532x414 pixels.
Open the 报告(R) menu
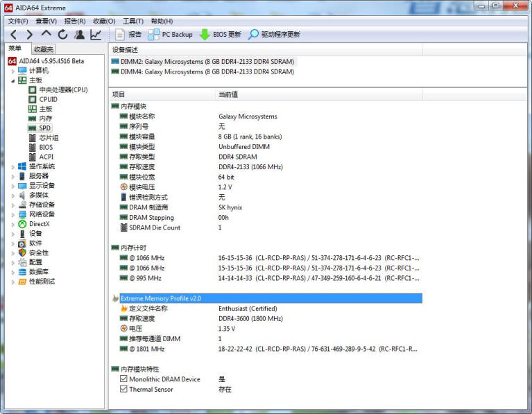coord(75,21)
